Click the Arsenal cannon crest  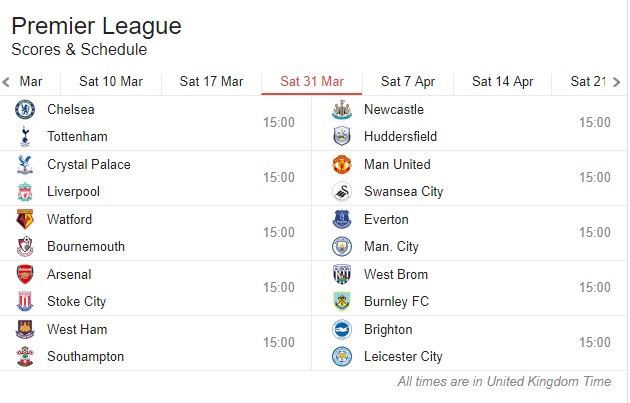tap(25, 274)
